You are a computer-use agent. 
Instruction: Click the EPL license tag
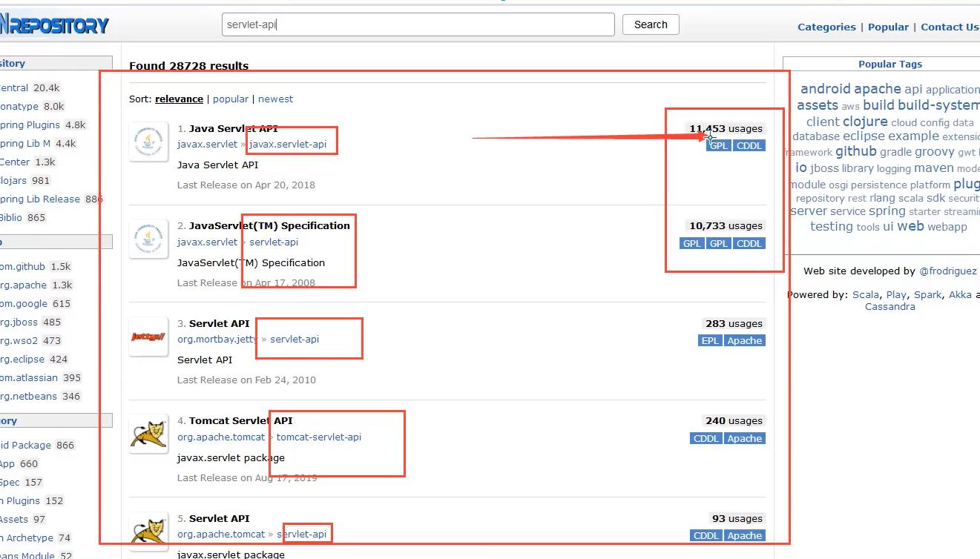point(710,340)
